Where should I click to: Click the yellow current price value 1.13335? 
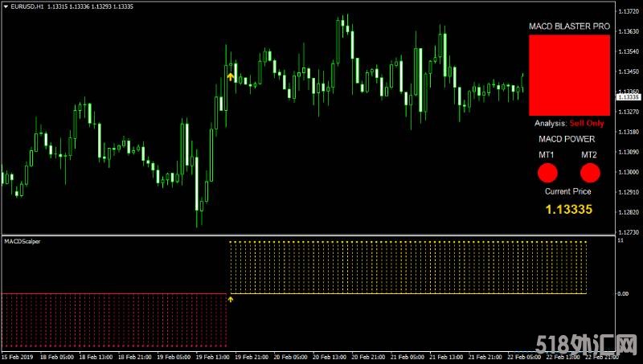tap(569, 210)
